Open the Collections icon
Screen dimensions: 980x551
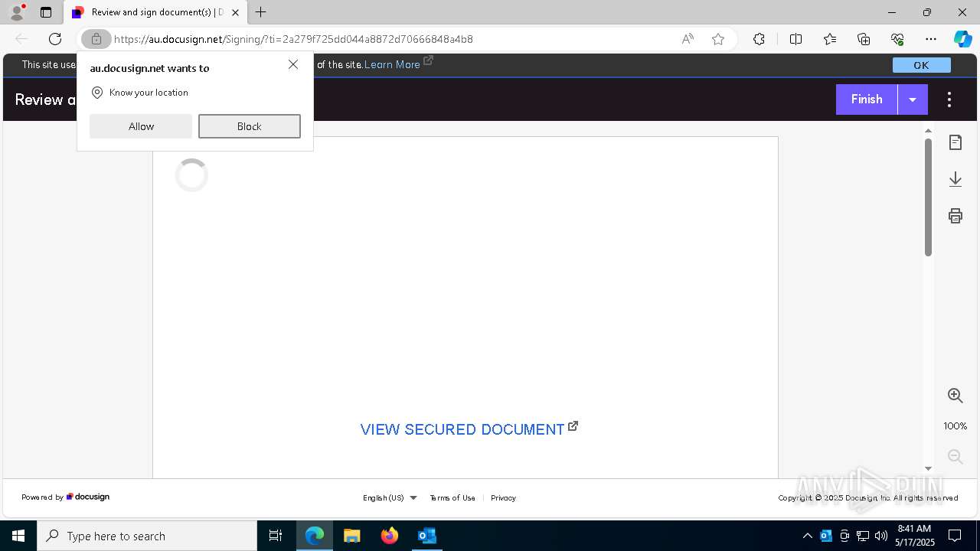(x=864, y=39)
